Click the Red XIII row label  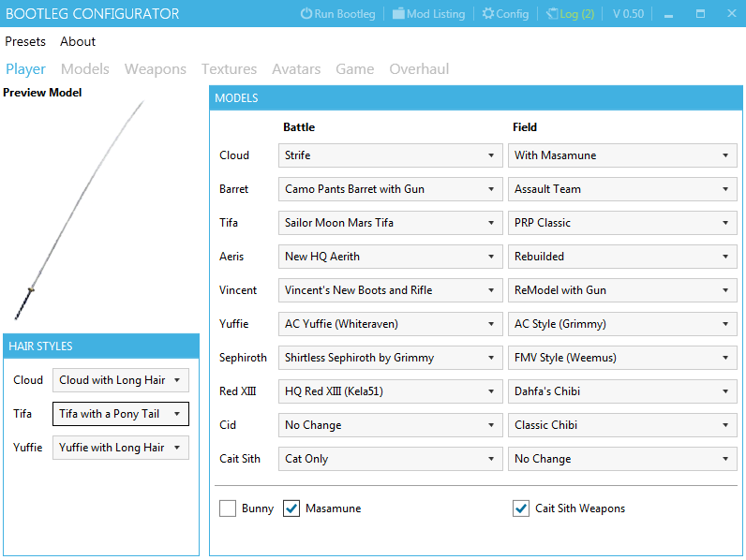tap(237, 391)
